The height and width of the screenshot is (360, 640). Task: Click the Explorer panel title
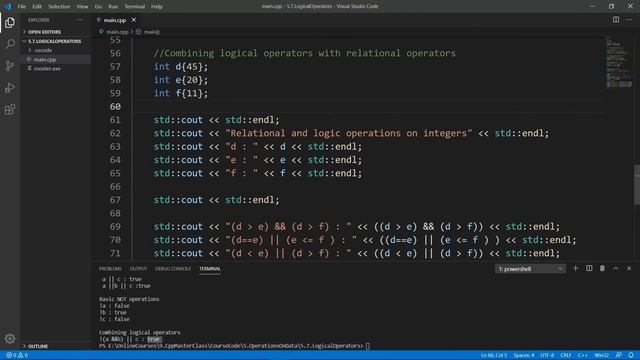pos(39,20)
